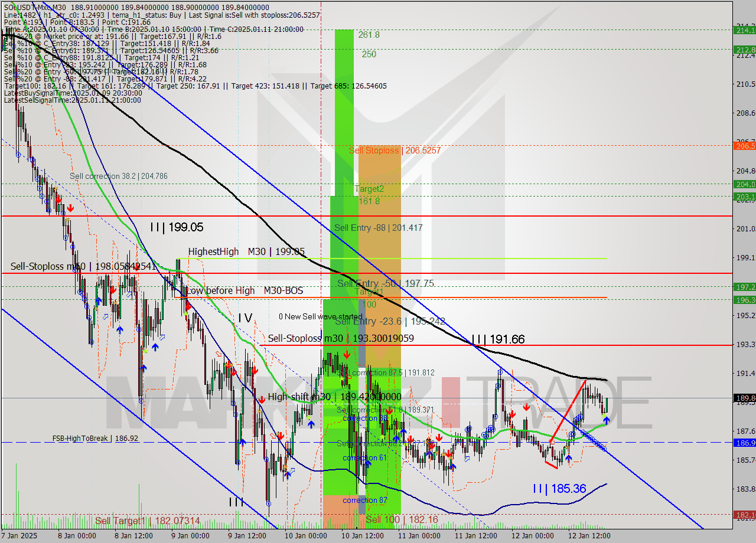Screen dimensions: 756x543
Task: Click the '11 Jan 00:00' time axis label
Action: point(419,536)
